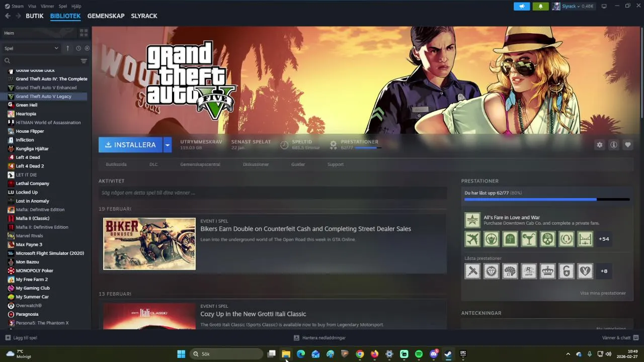Open the advanced filter options icon
This screenshot has width=644, height=362.
click(x=84, y=61)
